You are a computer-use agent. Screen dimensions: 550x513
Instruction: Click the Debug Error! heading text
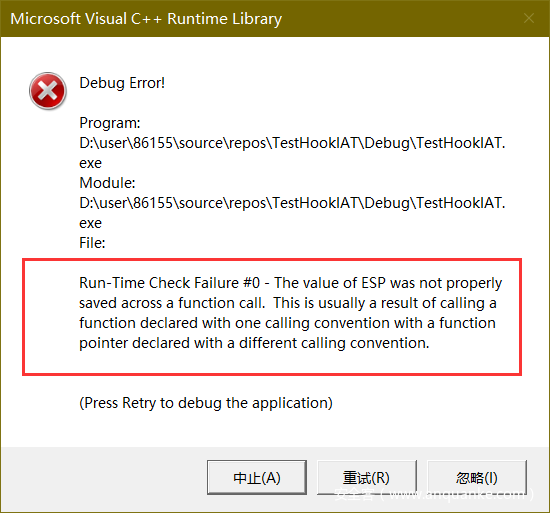click(122, 83)
